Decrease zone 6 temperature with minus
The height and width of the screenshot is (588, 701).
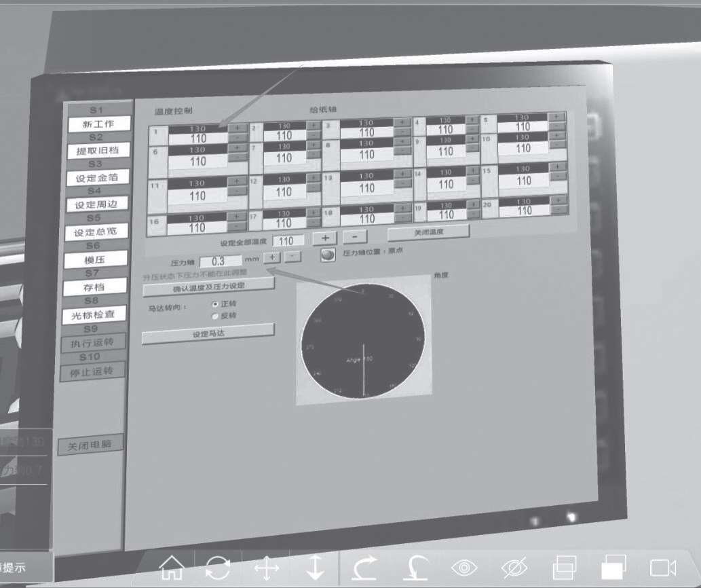tap(238, 156)
